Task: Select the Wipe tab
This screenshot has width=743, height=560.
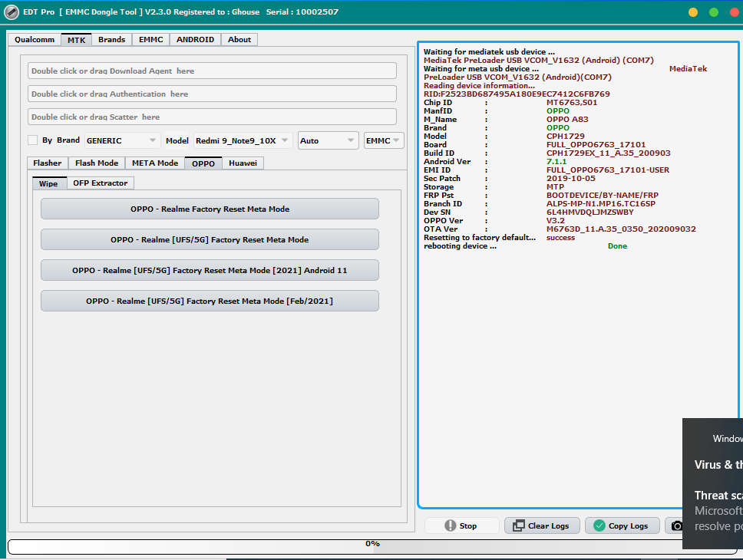Action: click(48, 183)
